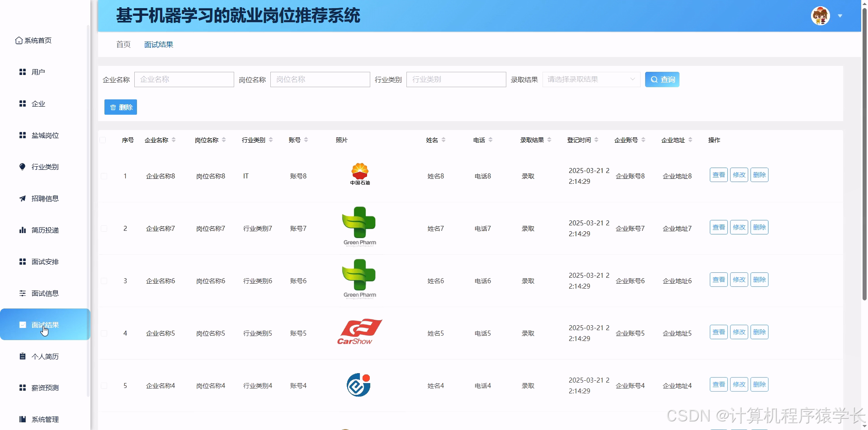The height and width of the screenshot is (430, 868).
Task: Open the 企业 section from sidebar
Action: click(23, 103)
